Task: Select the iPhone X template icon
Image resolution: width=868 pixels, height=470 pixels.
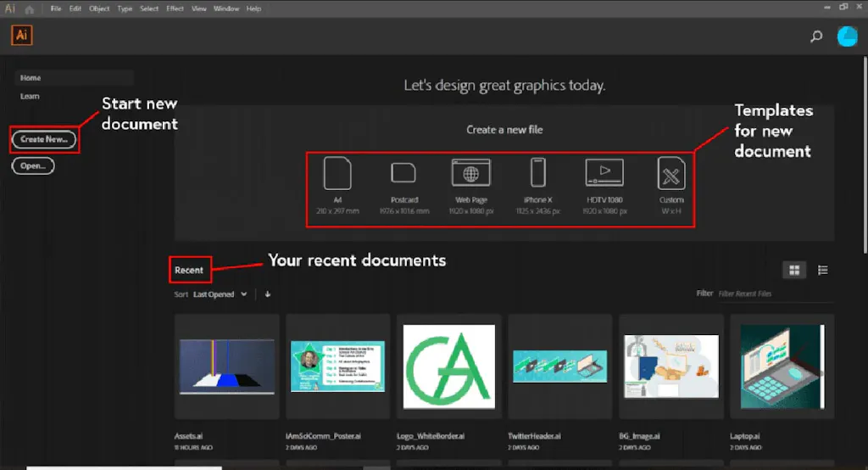Action: [537, 174]
